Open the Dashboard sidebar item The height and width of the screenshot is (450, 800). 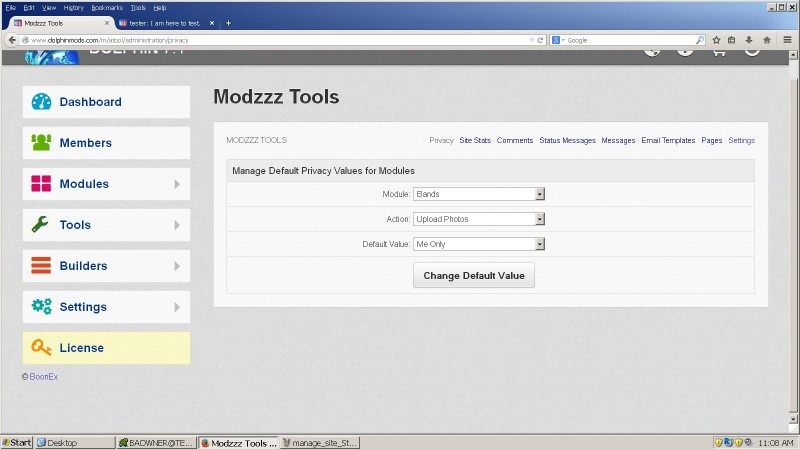pos(106,102)
